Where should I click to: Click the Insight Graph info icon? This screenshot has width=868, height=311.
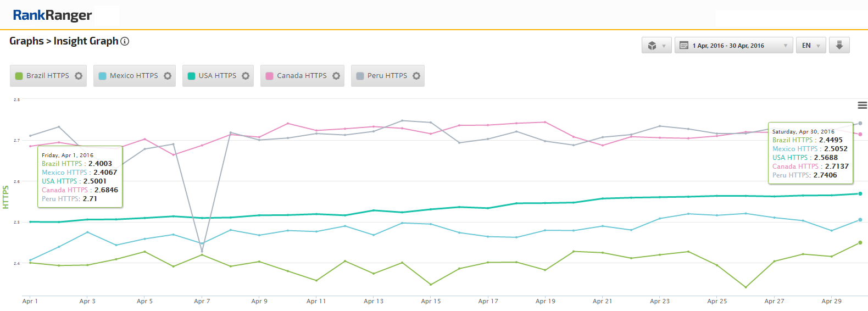125,41
